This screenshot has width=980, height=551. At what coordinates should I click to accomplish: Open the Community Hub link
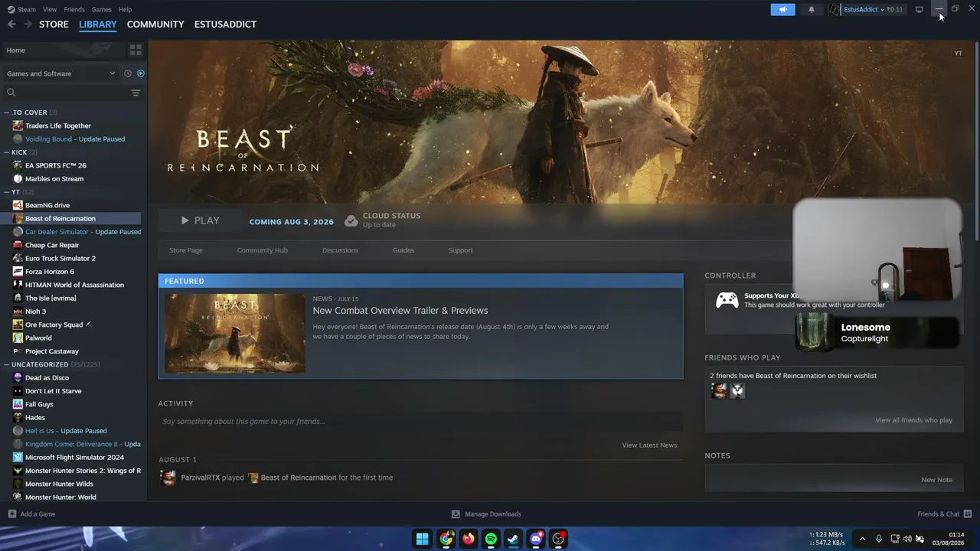pos(263,250)
